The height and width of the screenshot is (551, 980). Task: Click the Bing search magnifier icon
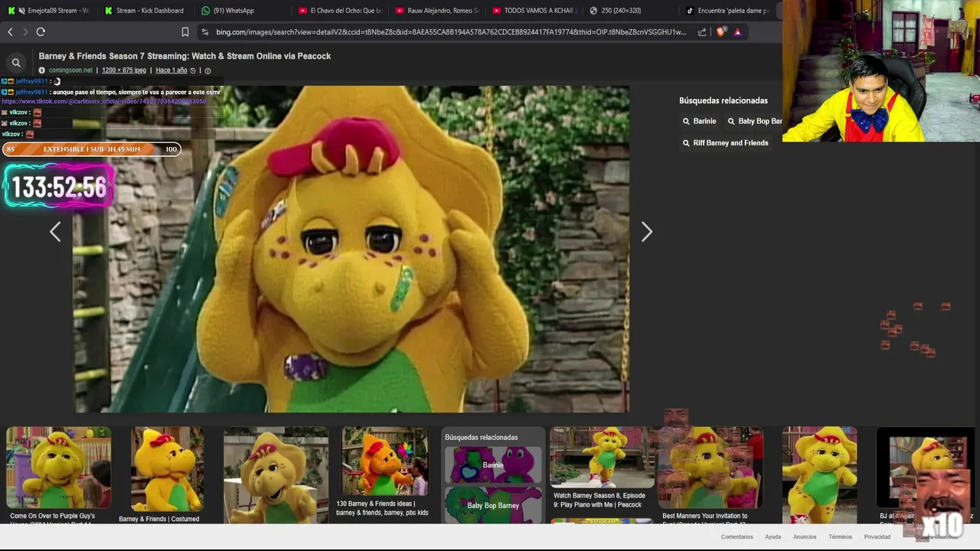(16, 63)
